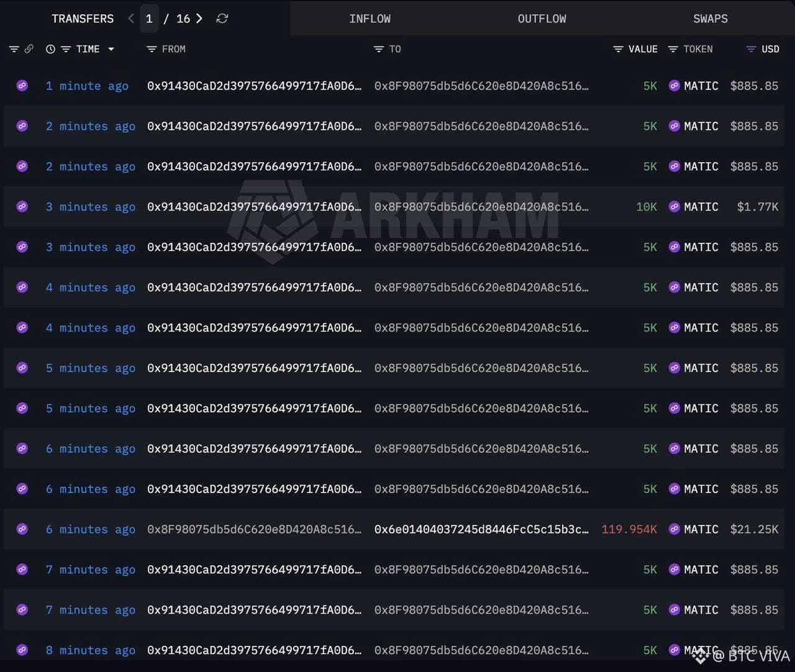Open the VALUE column filter
This screenshot has height=672, width=795.
(618, 49)
